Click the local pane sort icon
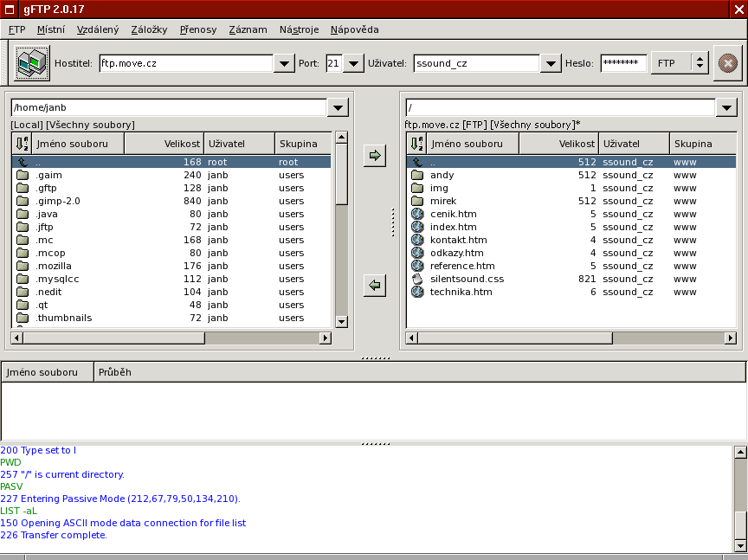The image size is (748, 560). point(22,144)
